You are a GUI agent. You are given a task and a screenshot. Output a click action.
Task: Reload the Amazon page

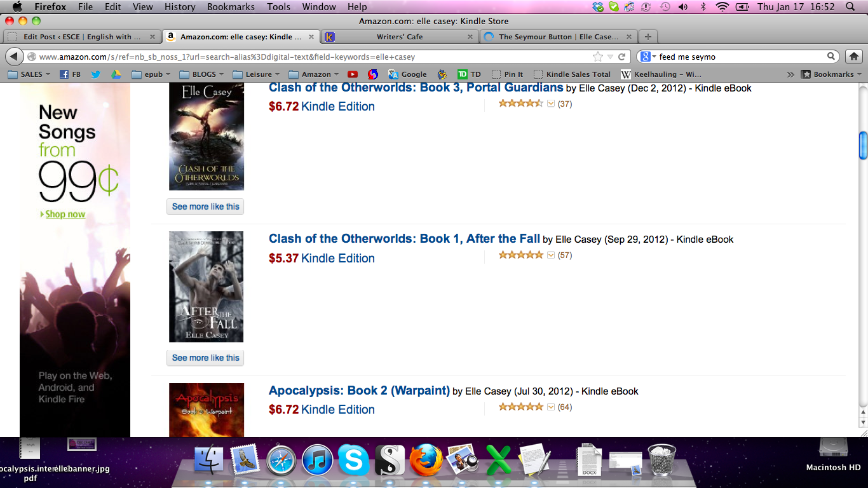(x=622, y=57)
